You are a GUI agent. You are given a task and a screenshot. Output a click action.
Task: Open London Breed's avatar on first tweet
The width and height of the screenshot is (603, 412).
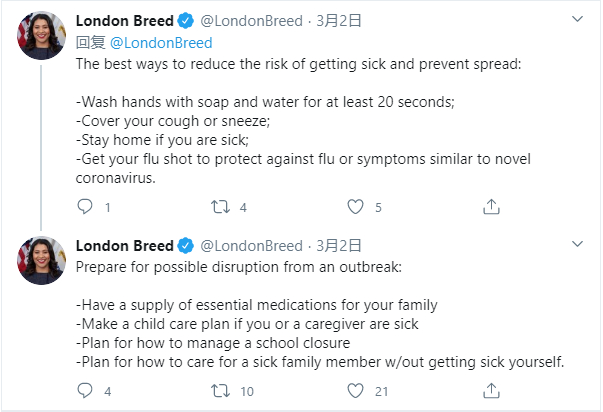(x=42, y=37)
